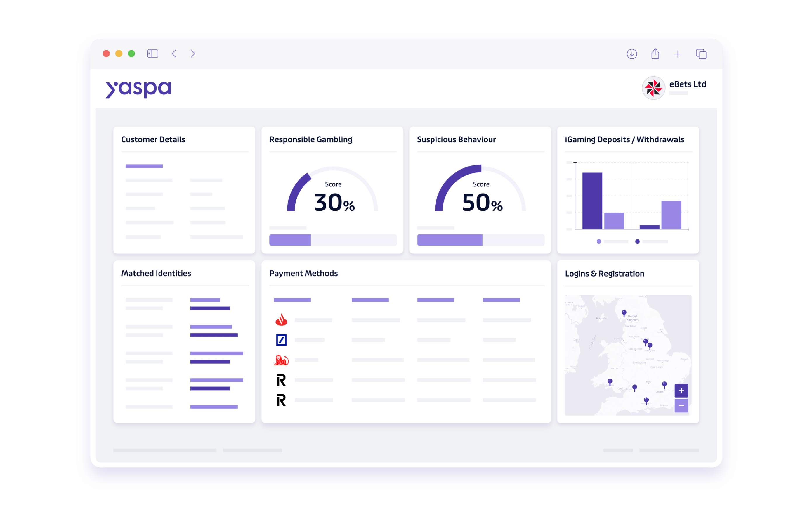Click the ING lion logo
812x532 pixels.
pyautogui.click(x=281, y=360)
